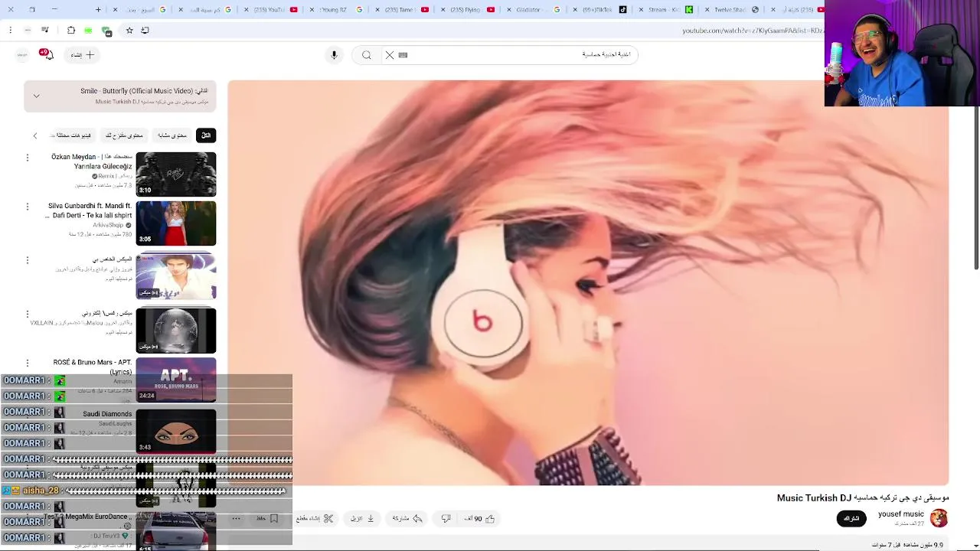This screenshot has width=980, height=551.
Task: Open the APT. lyrics video thumbnail
Action: pyautogui.click(x=176, y=380)
